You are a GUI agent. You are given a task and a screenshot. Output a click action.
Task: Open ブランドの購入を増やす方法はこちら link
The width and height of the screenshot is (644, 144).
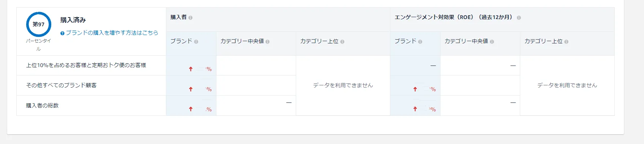[x=112, y=33]
